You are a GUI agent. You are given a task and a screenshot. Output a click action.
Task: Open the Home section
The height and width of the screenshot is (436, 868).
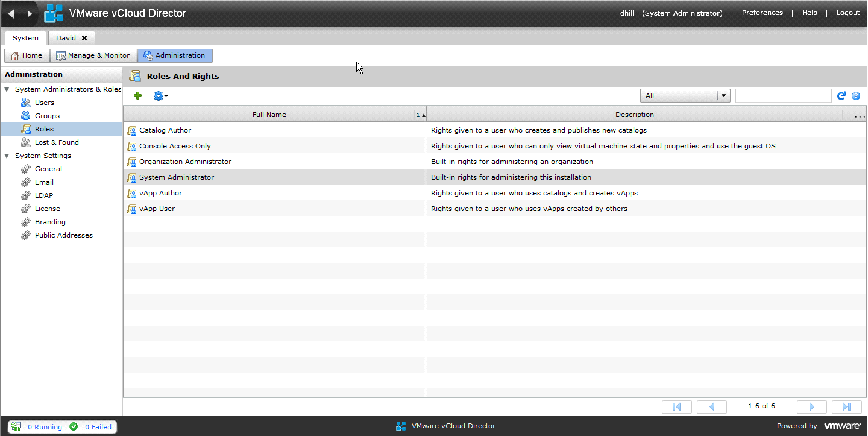(27, 55)
